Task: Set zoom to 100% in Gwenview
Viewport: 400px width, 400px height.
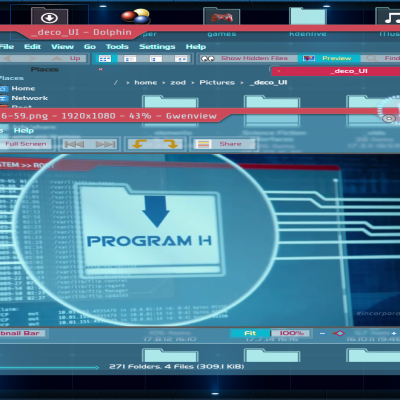Action: (x=291, y=333)
